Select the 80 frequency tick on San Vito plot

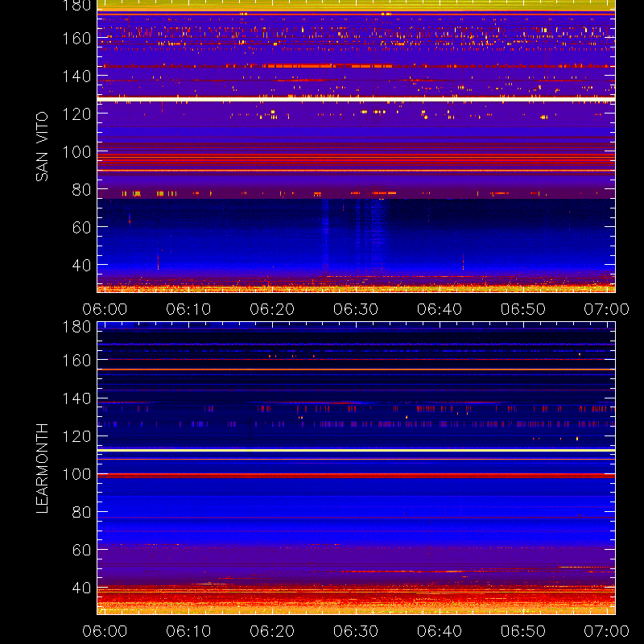tap(81, 190)
